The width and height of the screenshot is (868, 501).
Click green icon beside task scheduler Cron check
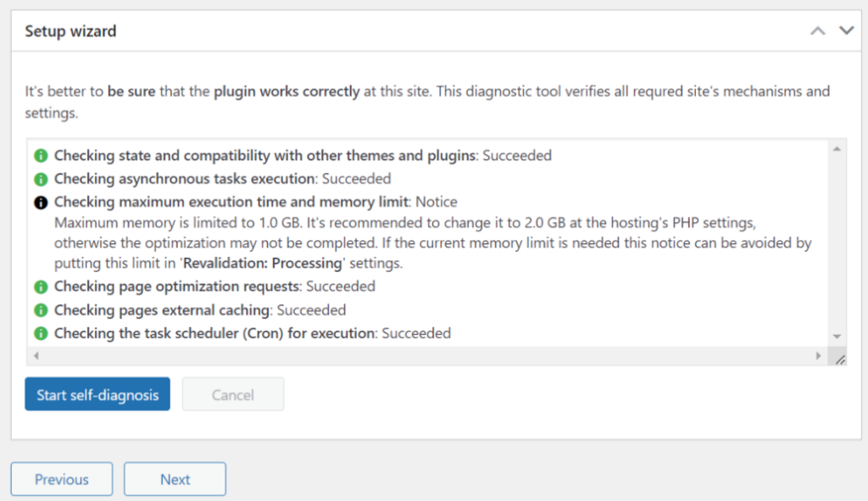[x=41, y=333]
